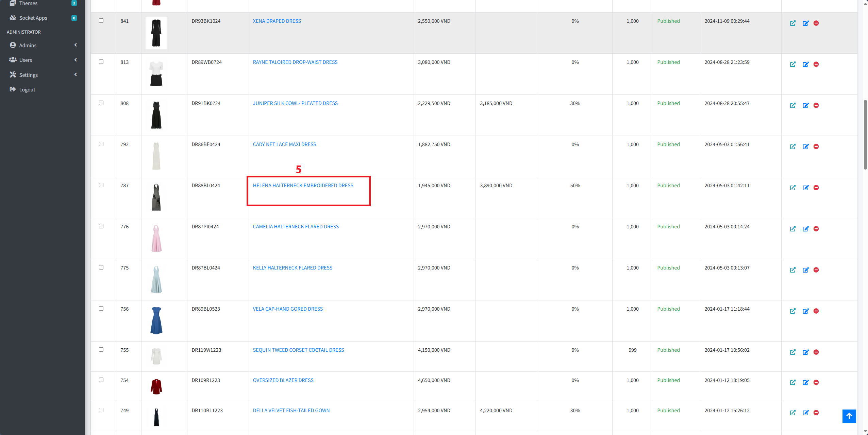Click the pink Camelia dress thumbnail
This screenshot has height=435, width=868.
[x=156, y=238]
